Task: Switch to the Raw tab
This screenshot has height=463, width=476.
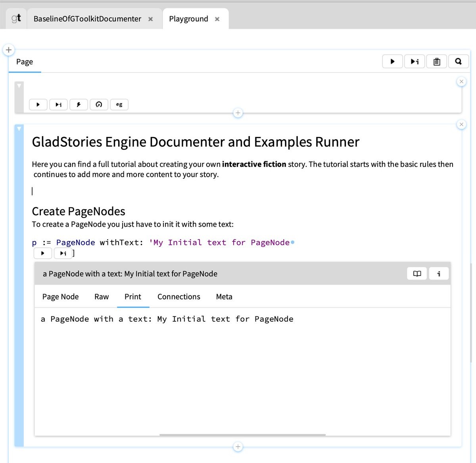Action: point(102,297)
